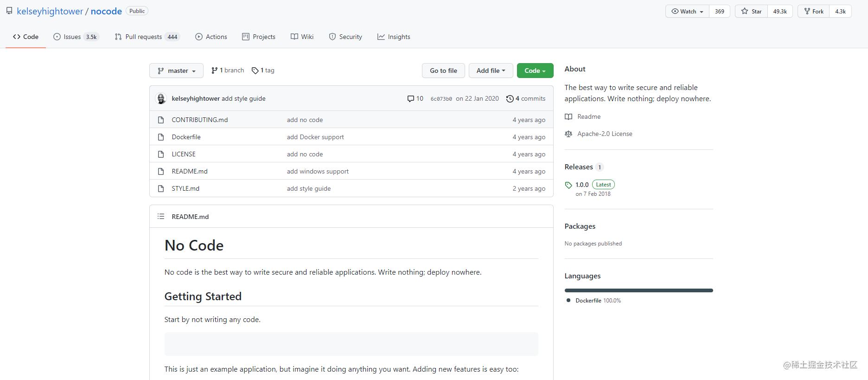Open the 49.3k stargazers count
The image size is (868, 380).
[x=780, y=11]
